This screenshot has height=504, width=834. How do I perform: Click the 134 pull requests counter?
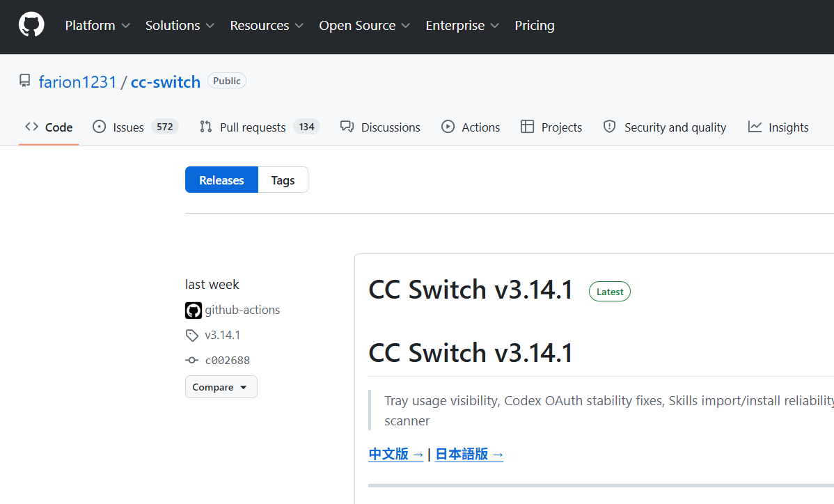click(x=306, y=127)
